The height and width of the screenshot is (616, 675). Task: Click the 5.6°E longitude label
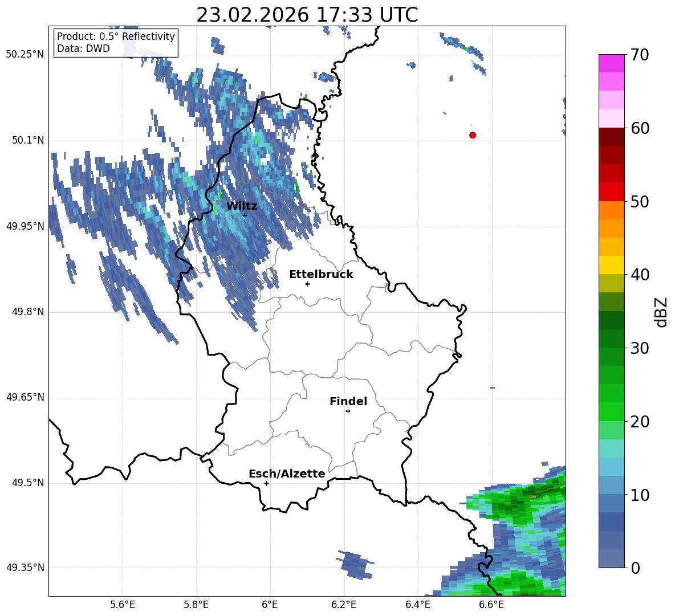click(x=123, y=605)
